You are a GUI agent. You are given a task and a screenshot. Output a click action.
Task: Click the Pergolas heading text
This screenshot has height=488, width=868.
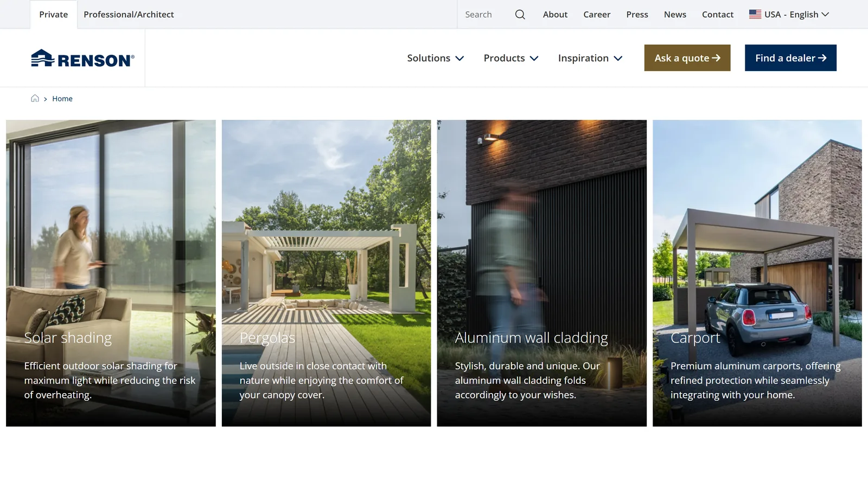267,338
